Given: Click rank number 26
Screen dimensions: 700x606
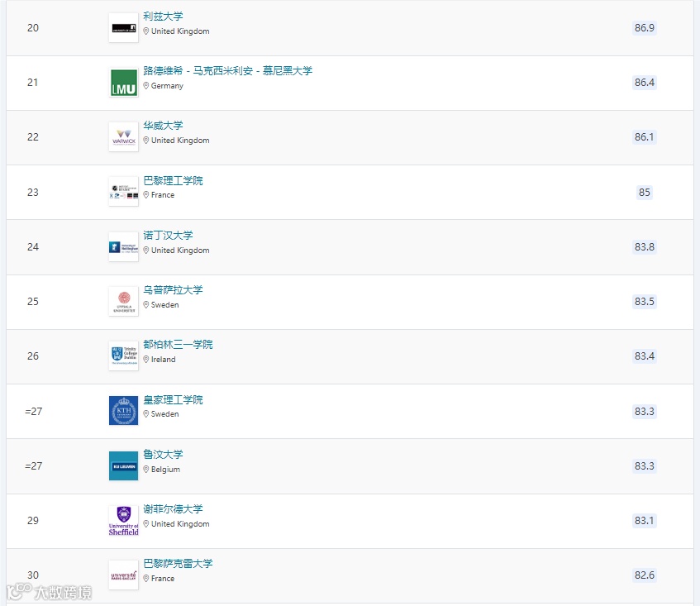Looking at the screenshot, I should pyautogui.click(x=33, y=356).
